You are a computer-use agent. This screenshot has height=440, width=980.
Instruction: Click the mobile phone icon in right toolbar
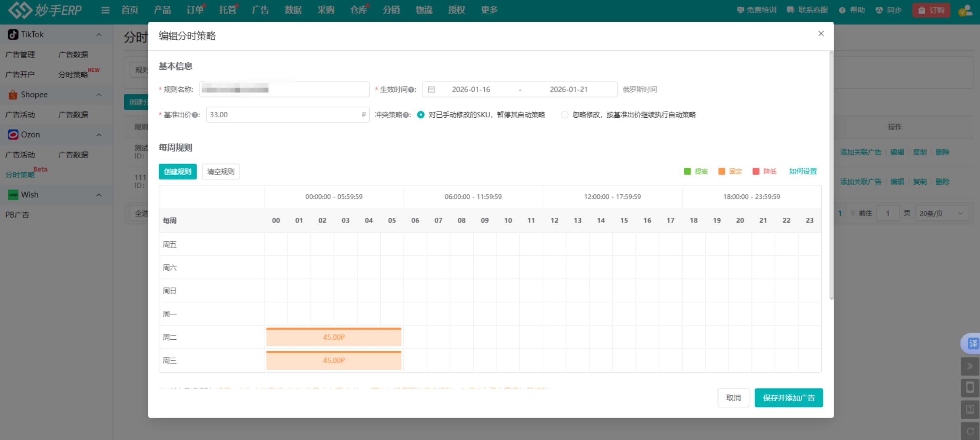click(970, 387)
